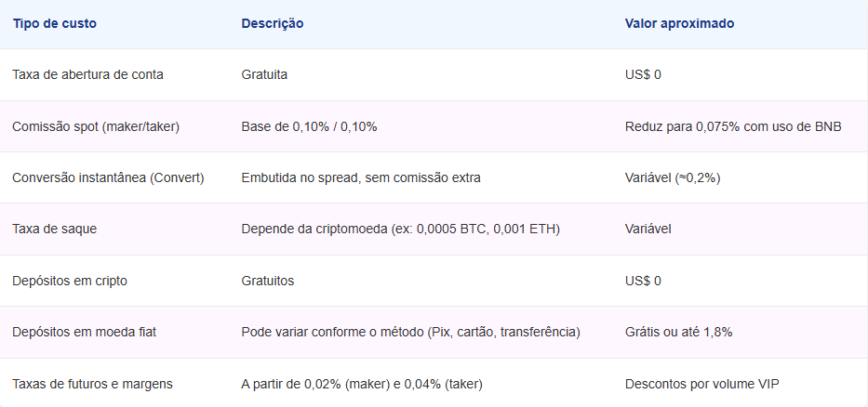Click the 'Descrição' column header
The height and width of the screenshot is (407, 868).
point(272,23)
